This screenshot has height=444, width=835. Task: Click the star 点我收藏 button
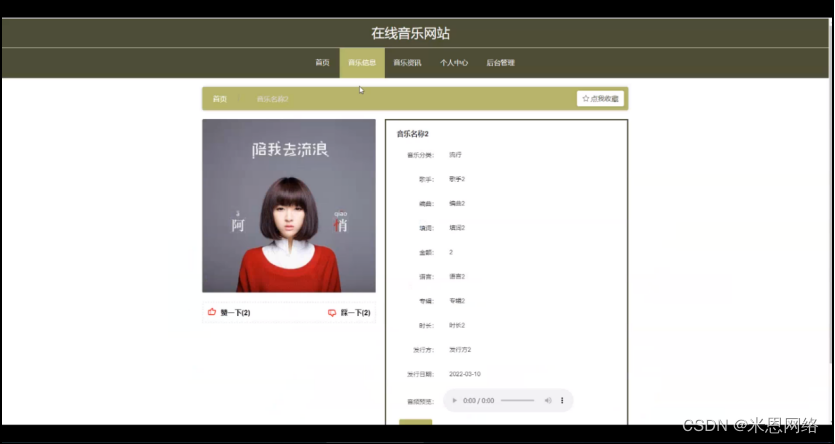[600, 98]
